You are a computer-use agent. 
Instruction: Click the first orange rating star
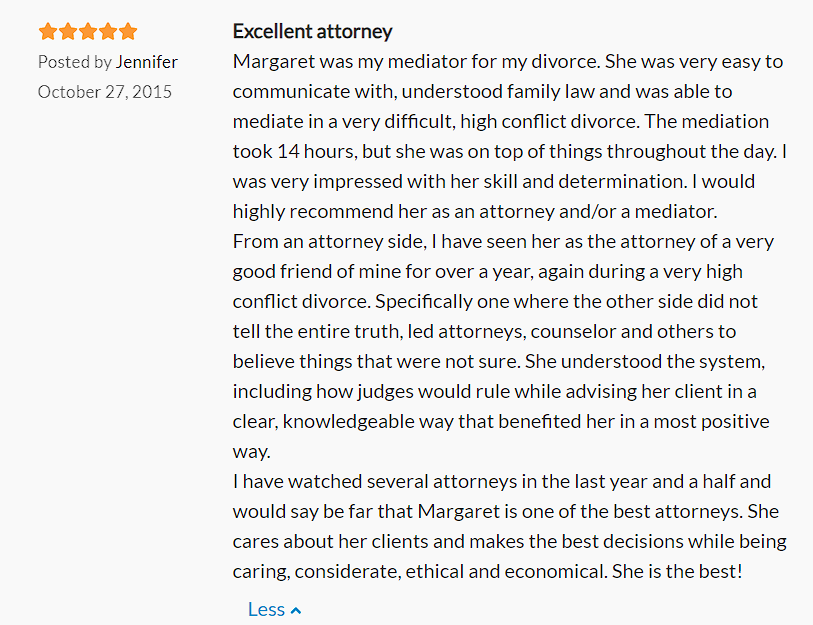pos(48,32)
